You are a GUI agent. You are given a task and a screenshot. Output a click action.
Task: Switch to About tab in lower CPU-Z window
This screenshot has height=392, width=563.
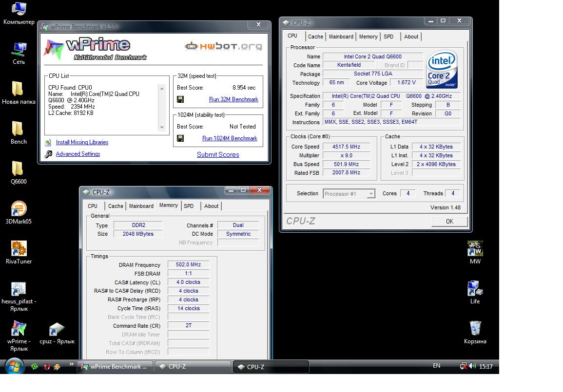pyautogui.click(x=211, y=206)
